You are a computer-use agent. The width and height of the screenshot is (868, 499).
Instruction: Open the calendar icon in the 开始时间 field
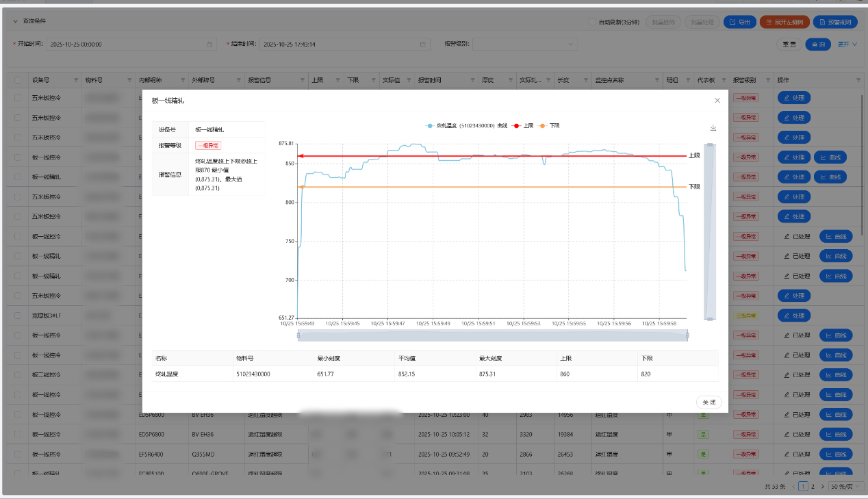click(209, 44)
